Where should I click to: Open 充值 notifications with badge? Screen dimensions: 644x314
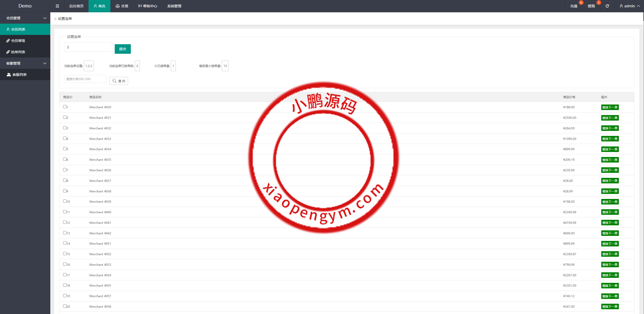[x=574, y=6]
